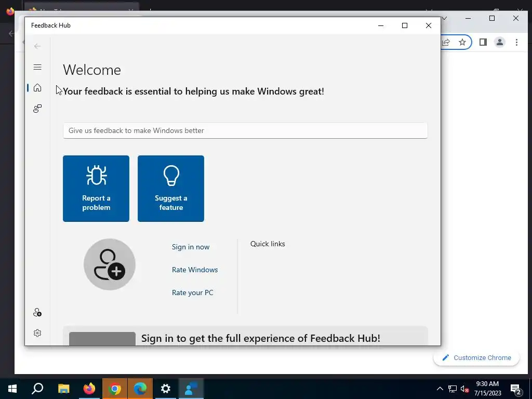This screenshot has height=399, width=532.
Task: Open the Rate Windows link
Action: pos(195,270)
